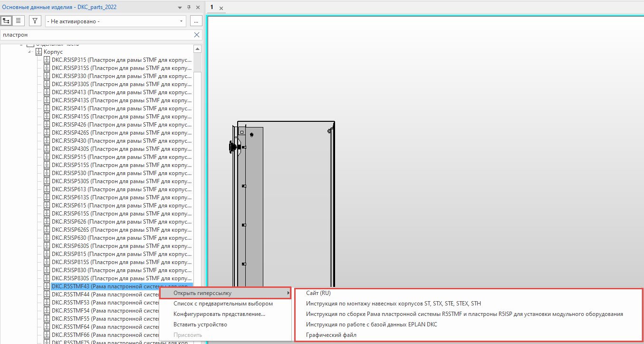Choose 'Список с предварительным выбором'
The width and height of the screenshot is (644, 344).
(x=223, y=304)
